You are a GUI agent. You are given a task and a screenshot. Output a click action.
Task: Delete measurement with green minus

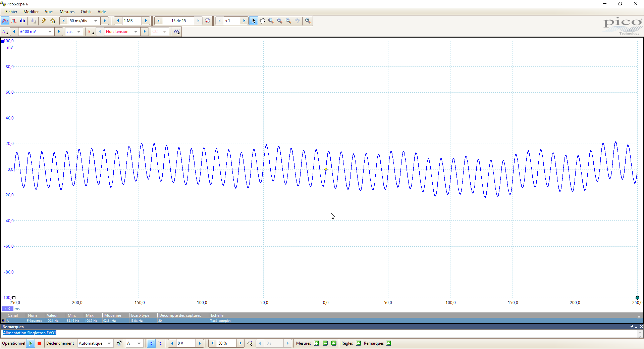(x=325, y=343)
